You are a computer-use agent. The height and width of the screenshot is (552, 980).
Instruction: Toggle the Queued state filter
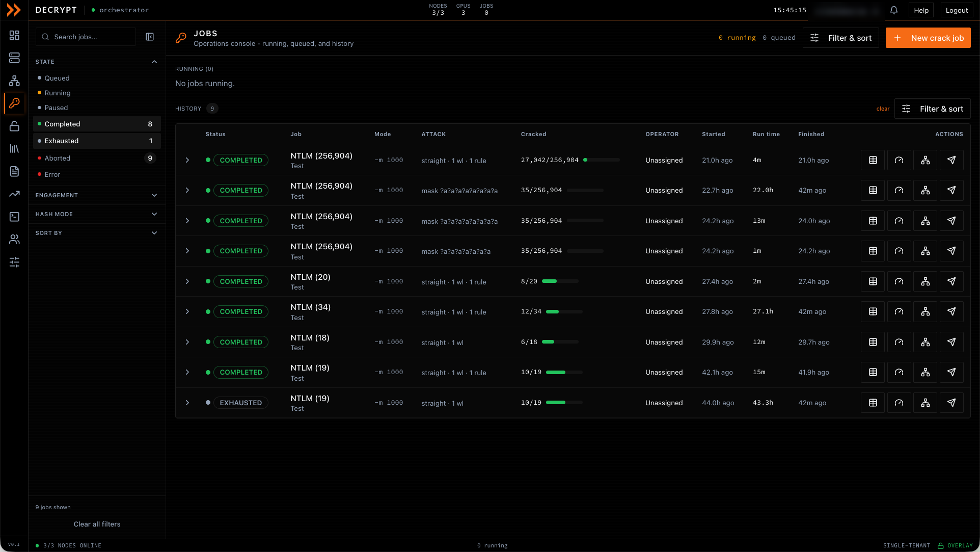tap(97, 78)
